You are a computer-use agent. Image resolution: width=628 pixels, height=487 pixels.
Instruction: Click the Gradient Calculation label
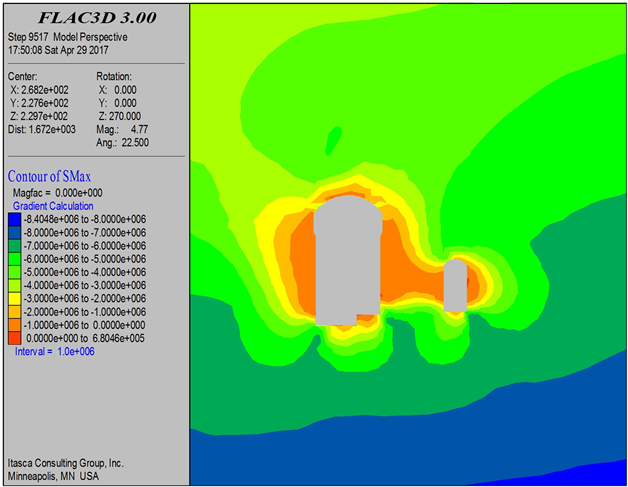[57, 205]
